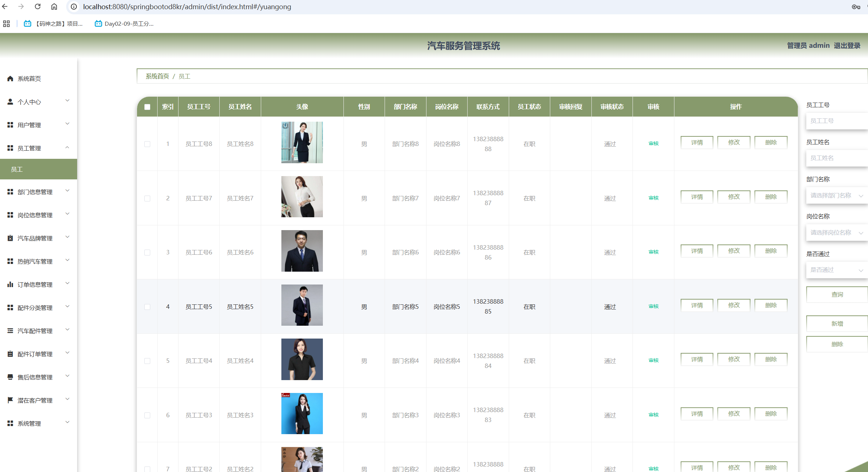Screen dimensions: 868x472
Task: Click the clipboard icon beside 配件订单管理
Action: pyautogui.click(x=10, y=354)
